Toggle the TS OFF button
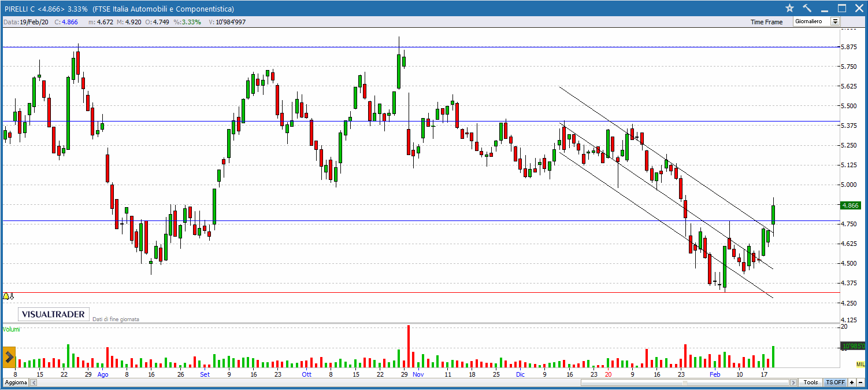The image size is (868, 390). (x=834, y=383)
